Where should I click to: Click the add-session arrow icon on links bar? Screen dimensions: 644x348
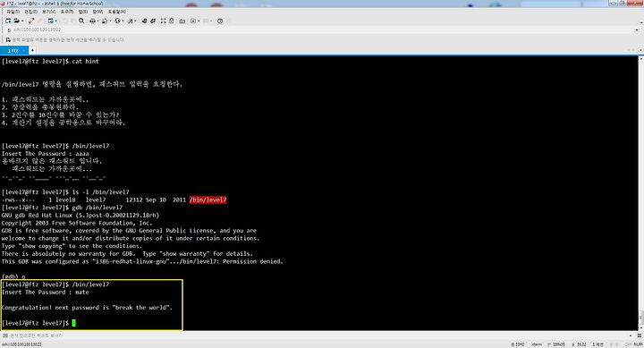pos(8,40)
